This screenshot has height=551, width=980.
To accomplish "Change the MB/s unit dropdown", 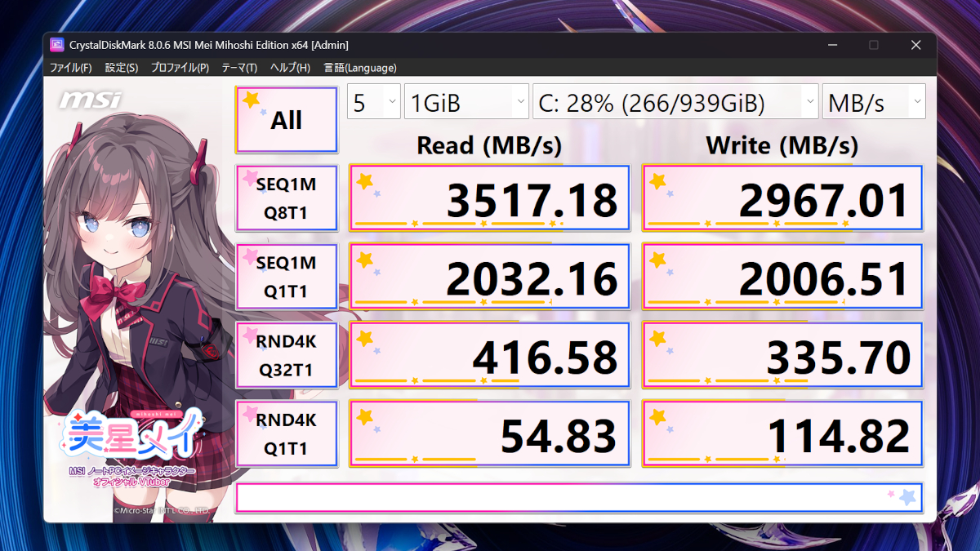I will point(873,103).
